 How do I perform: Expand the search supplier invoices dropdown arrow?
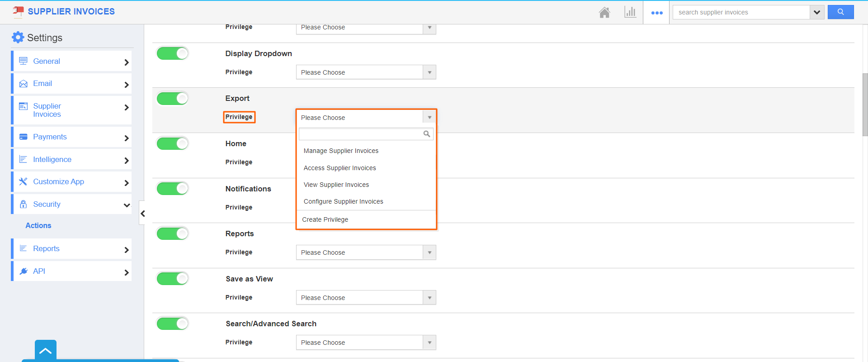point(816,12)
